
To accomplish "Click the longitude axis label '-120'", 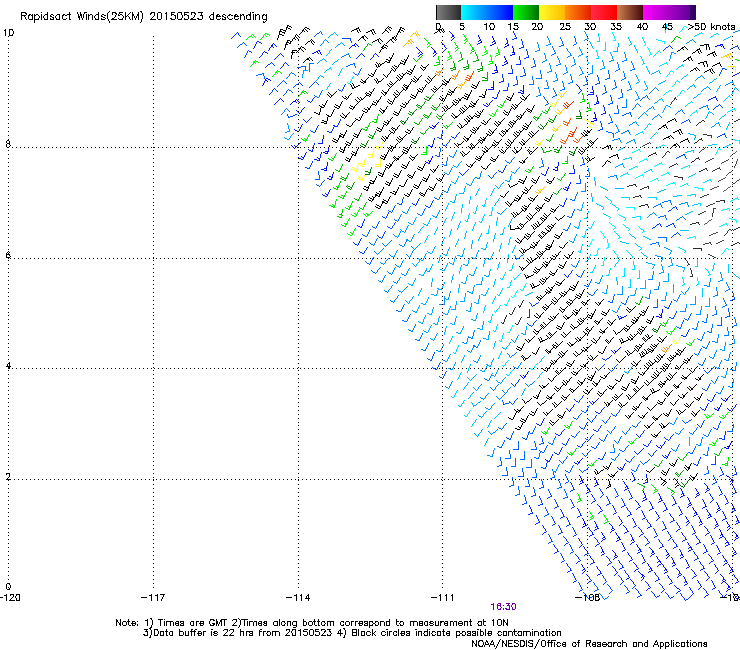I will click(x=10, y=598).
